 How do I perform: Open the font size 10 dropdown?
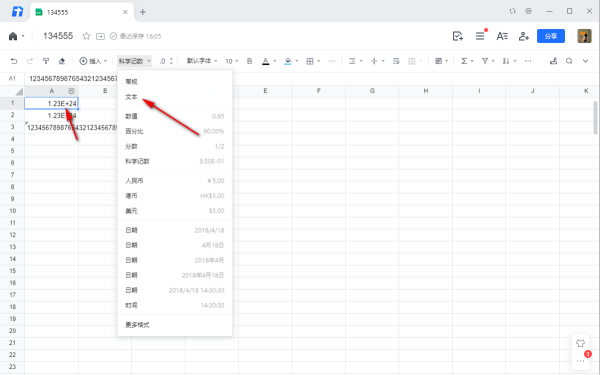tap(232, 61)
